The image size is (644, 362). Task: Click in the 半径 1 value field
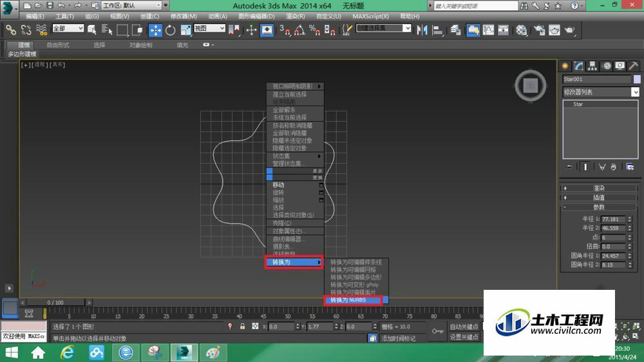pyautogui.click(x=613, y=219)
